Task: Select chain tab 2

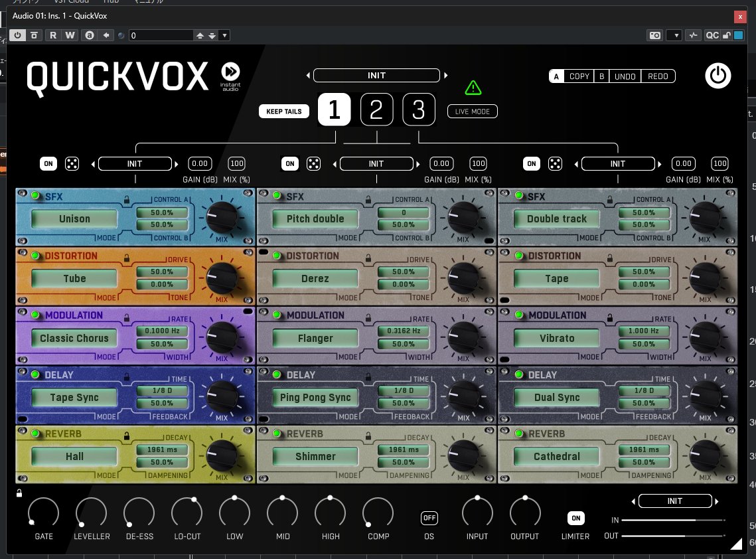Action: click(x=376, y=110)
